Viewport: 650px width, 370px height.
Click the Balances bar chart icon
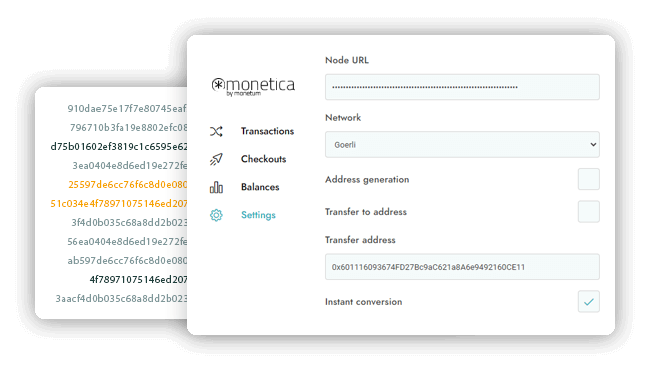(216, 187)
